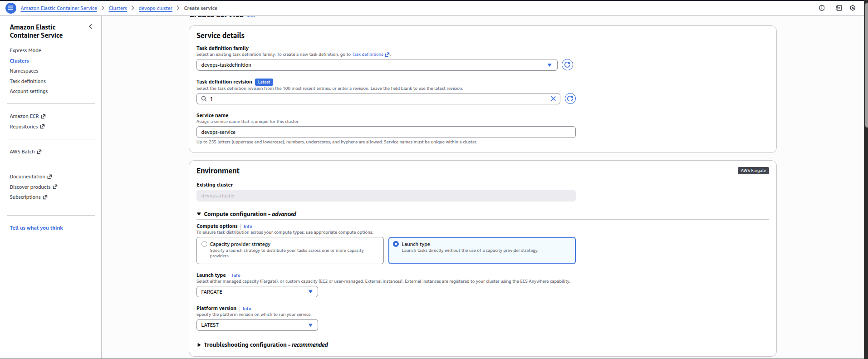Open Account settings in the sidebar
The width and height of the screenshot is (868, 359).
click(x=29, y=91)
